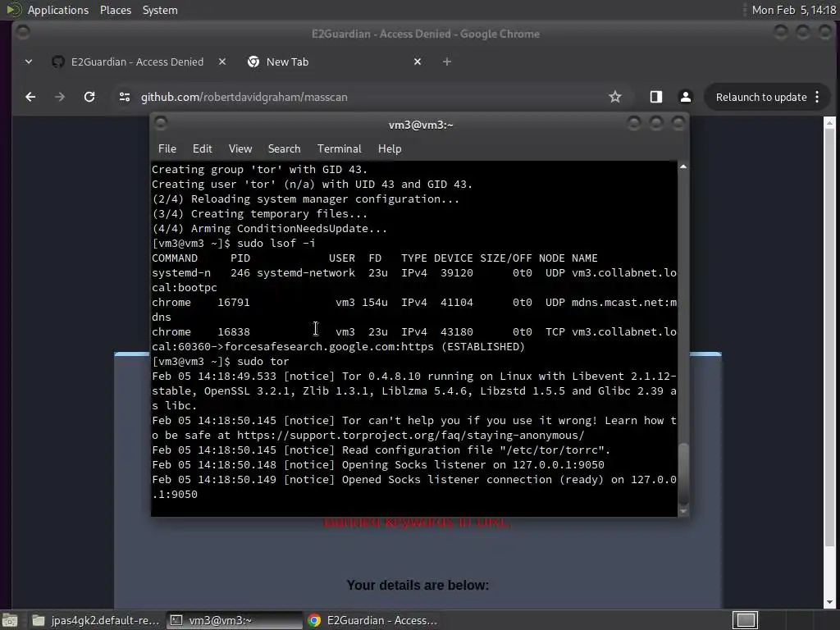This screenshot has height=630, width=840.
Task: Click Chrome page scrollbar down arrow
Action: click(x=829, y=602)
